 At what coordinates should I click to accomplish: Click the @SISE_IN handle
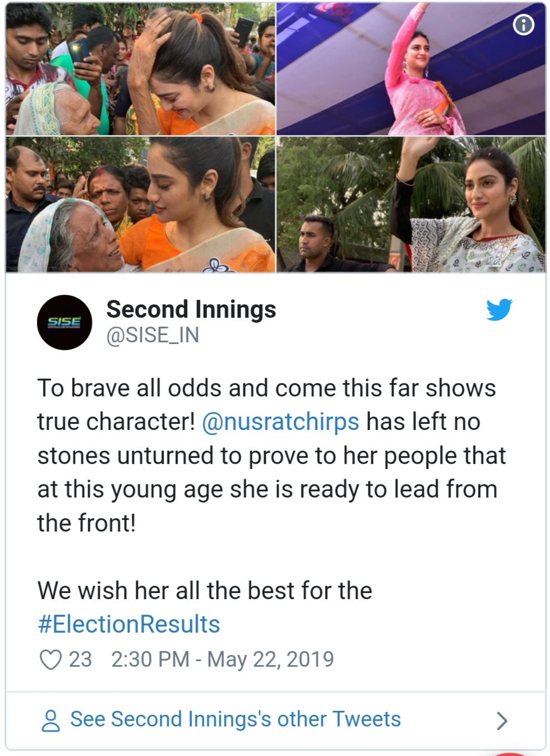coord(152,335)
